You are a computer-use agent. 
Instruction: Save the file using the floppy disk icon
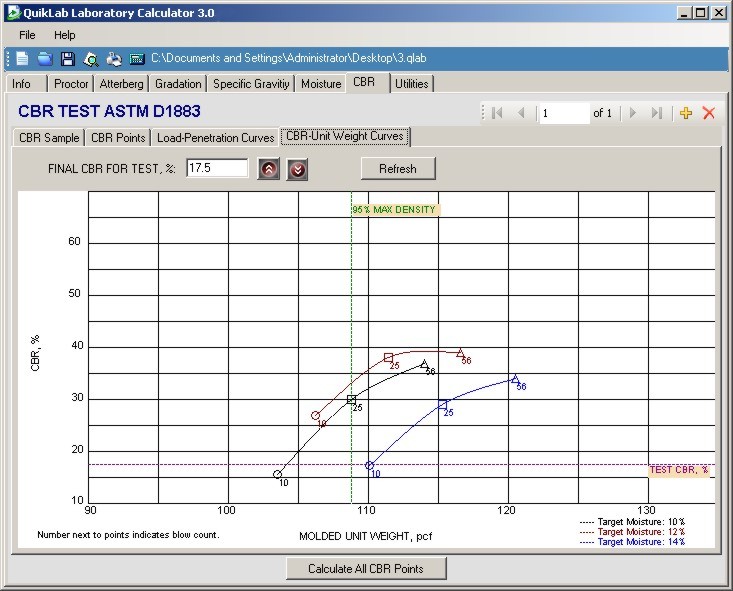coord(68,59)
